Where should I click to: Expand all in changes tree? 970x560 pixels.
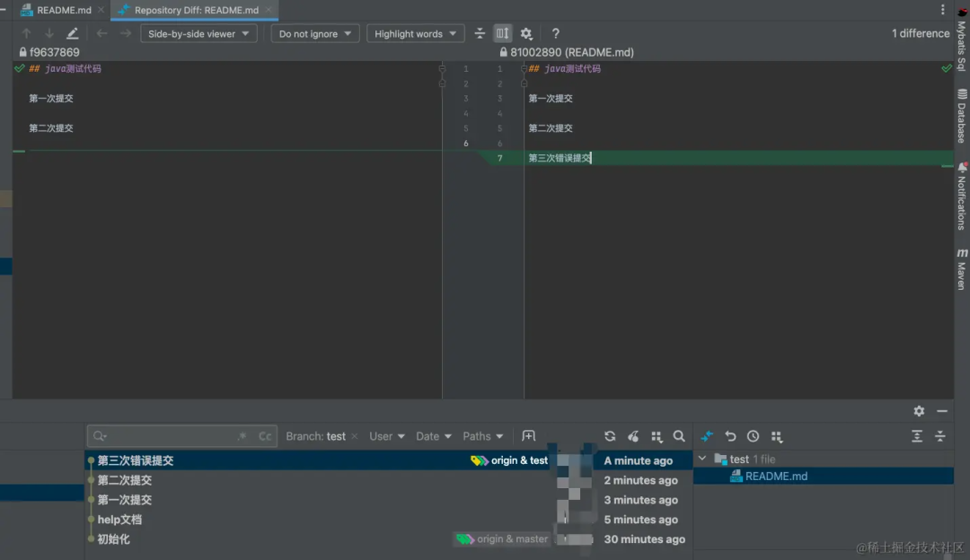tap(917, 436)
